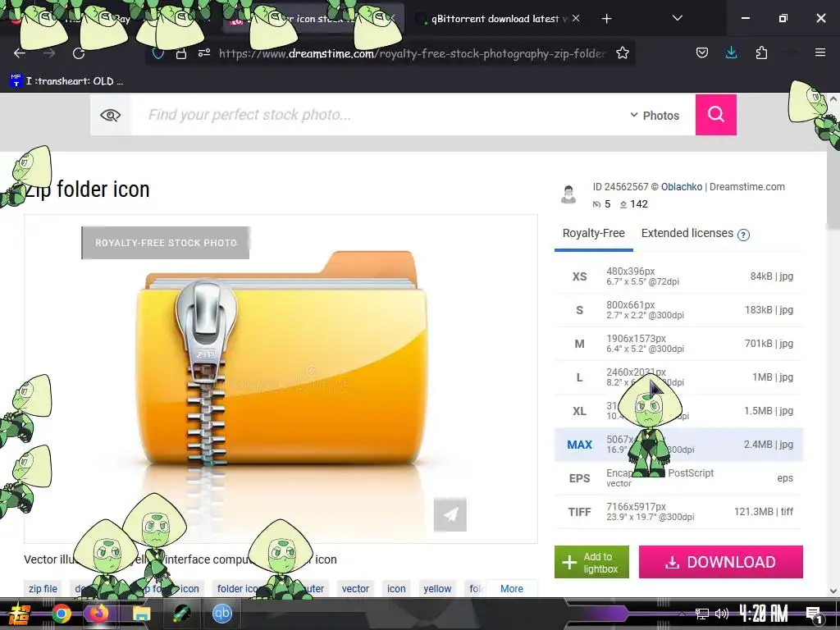Open the Windows Start button

[x=20, y=614]
